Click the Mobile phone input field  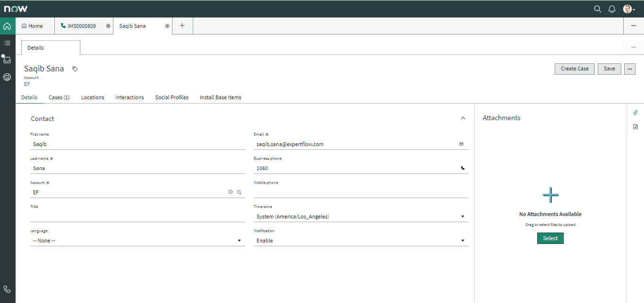(x=361, y=192)
